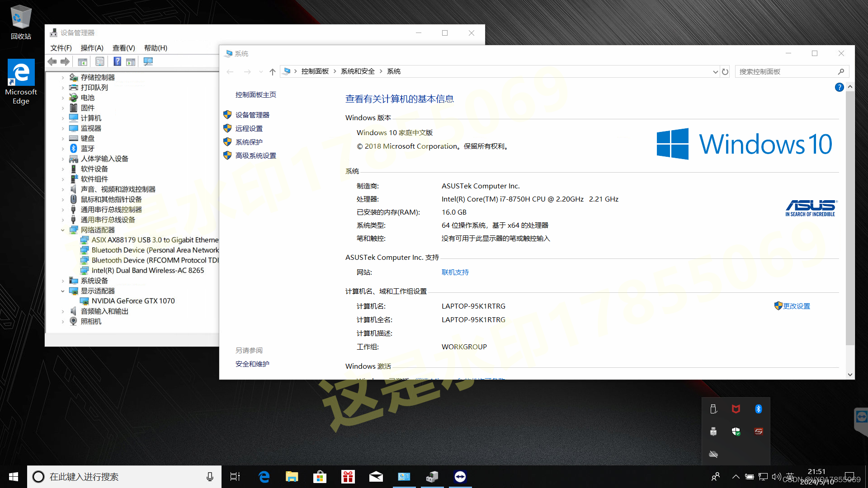
Task: Show hidden tray icons chevron
Action: click(x=736, y=477)
